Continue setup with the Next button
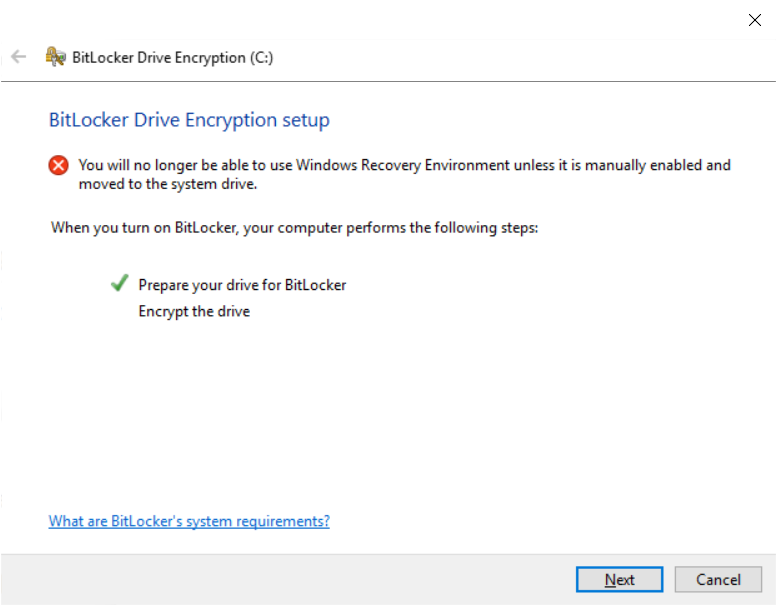 [619, 579]
